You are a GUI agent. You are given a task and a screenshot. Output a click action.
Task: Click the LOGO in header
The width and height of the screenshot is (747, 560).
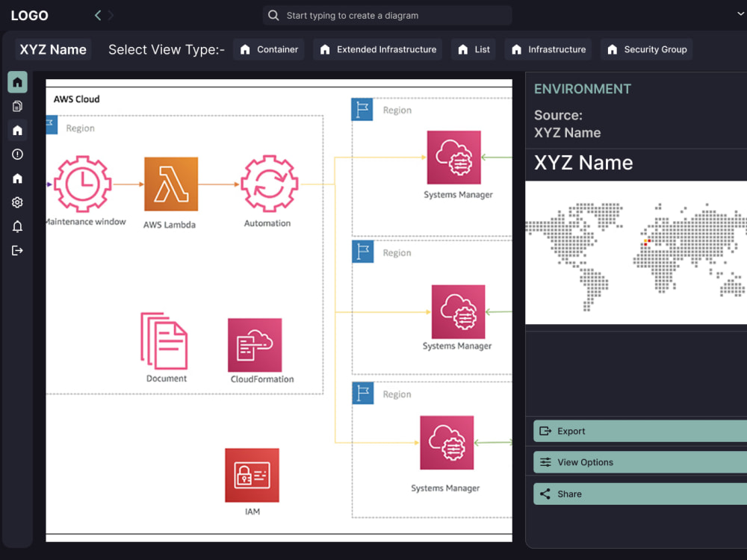click(x=30, y=16)
